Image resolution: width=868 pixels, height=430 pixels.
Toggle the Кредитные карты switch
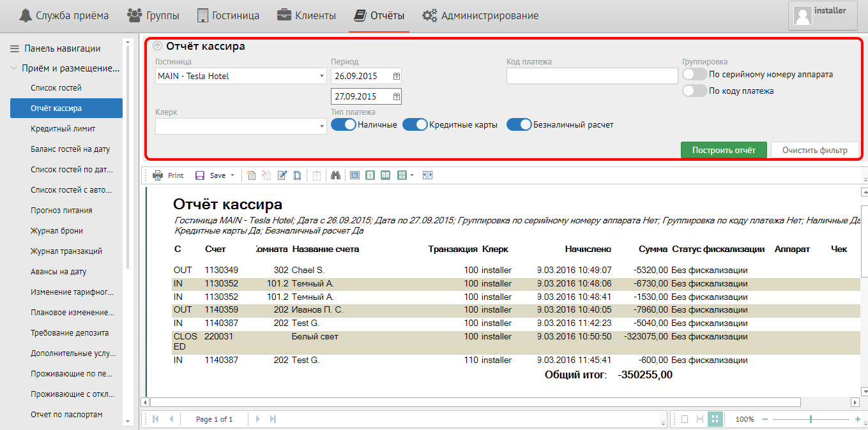click(x=415, y=125)
